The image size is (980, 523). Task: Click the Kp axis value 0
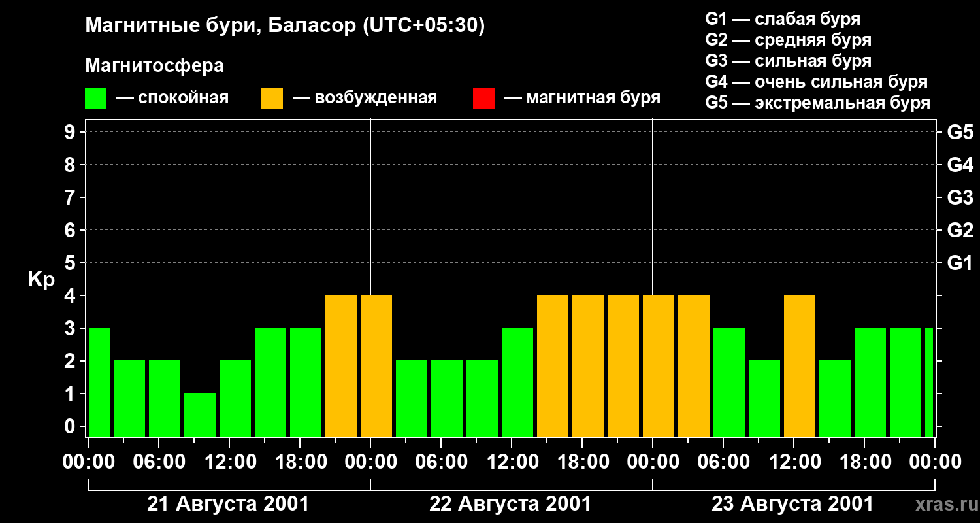coord(71,426)
